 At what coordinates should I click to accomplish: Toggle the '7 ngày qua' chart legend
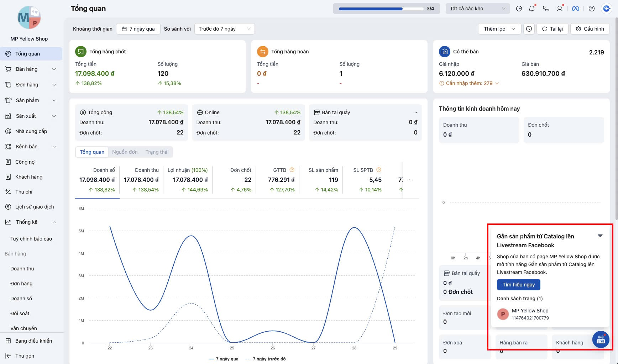(x=224, y=359)
